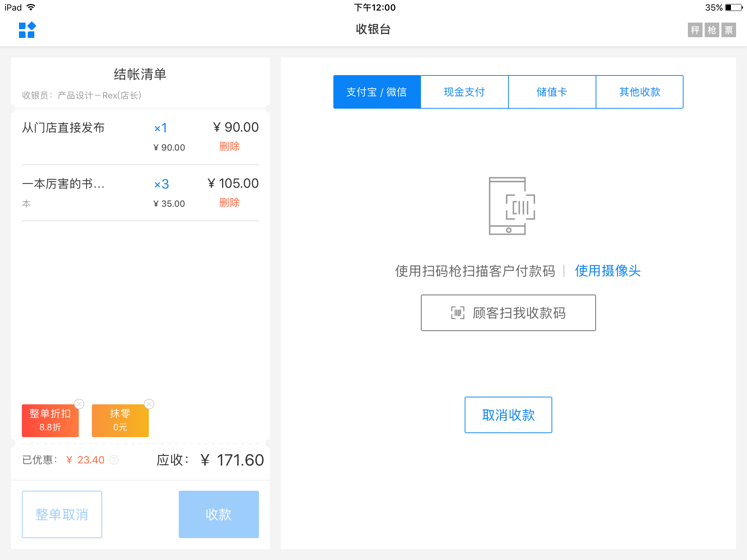Tap the 票 receipt printer status icon
Screen dimensions: 747x560
coord(728,30)
